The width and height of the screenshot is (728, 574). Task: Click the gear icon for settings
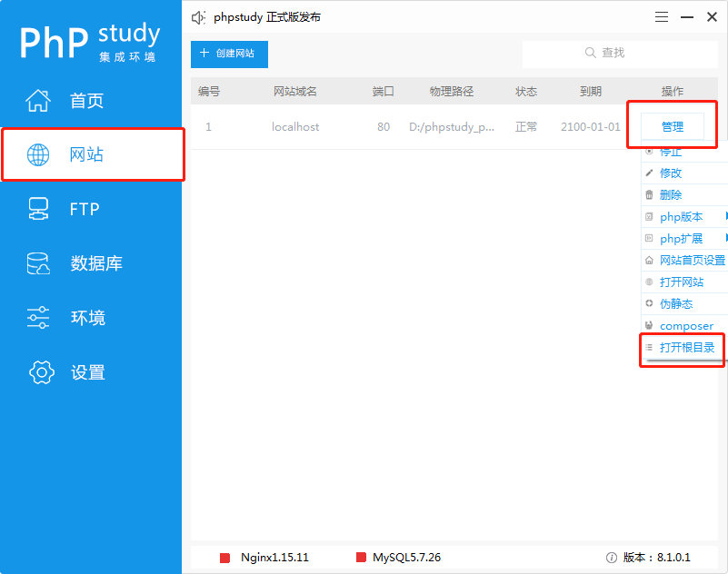click(x=41, y=372)
